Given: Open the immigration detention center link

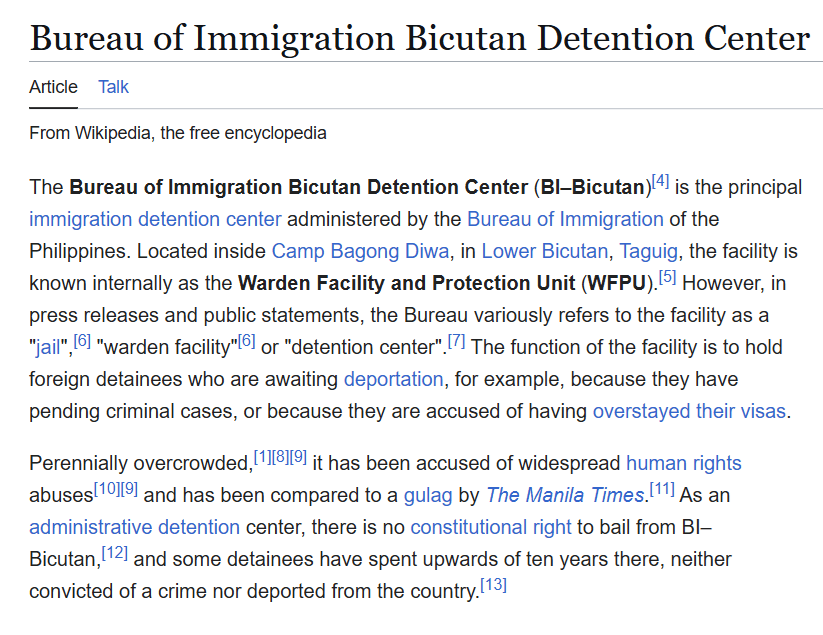Looking at the screenshot, I should [155, 219].
